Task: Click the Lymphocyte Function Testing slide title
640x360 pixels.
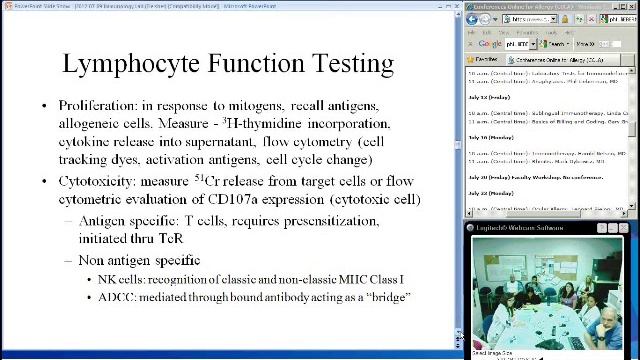Action: point(228,64)
